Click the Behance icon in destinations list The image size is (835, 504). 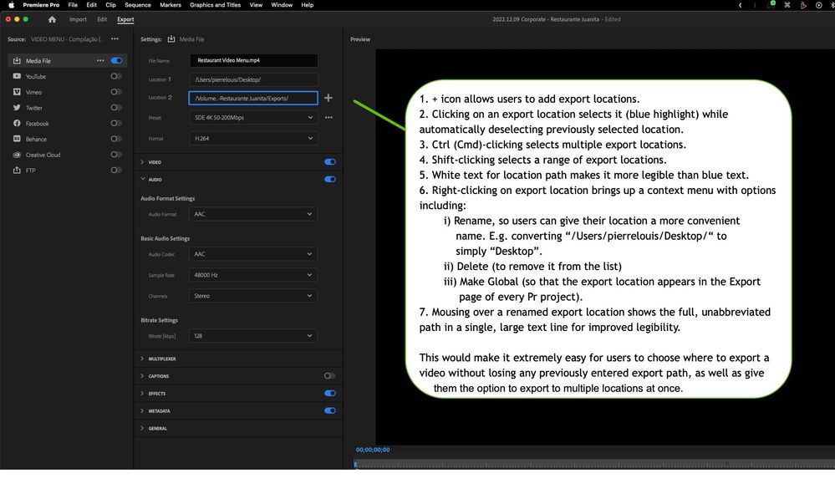(17, 139)
